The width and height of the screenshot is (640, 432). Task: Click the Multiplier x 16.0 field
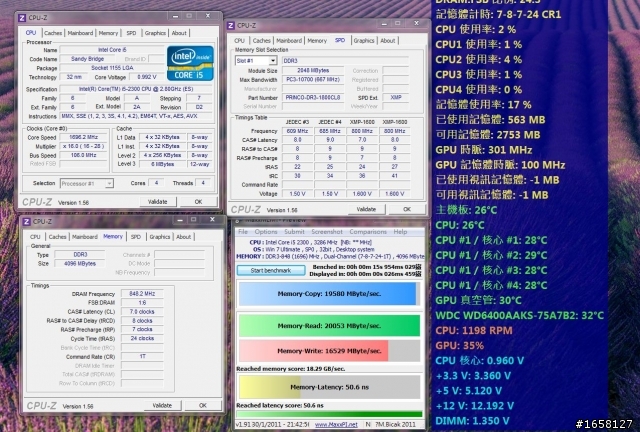click(84, 146)
